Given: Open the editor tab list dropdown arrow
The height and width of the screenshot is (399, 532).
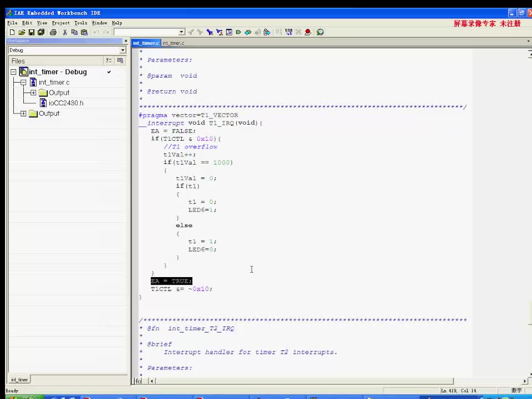Looking at the screenshot, I should 528,41.
